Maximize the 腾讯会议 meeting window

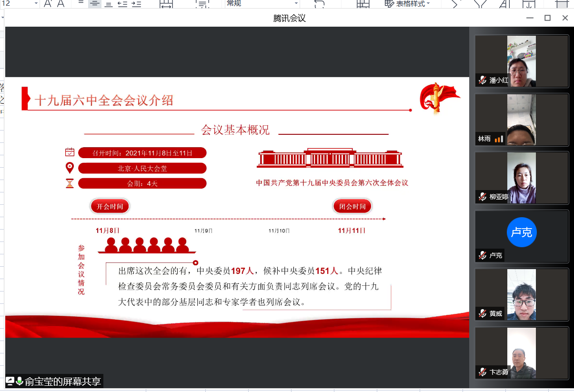547,18
